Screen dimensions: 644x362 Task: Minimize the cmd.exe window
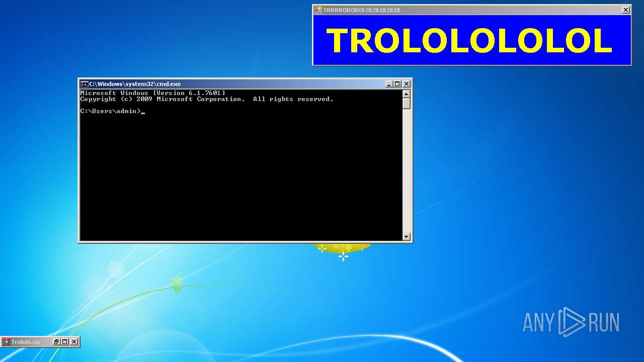coord(389,84)
